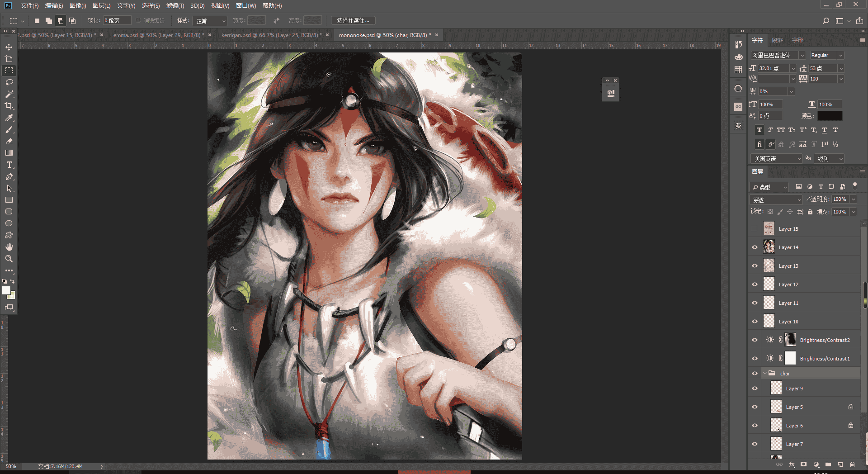The image size is (868, 474).
Task: Hide Layer 14 visibility
Action: (755, 247)
